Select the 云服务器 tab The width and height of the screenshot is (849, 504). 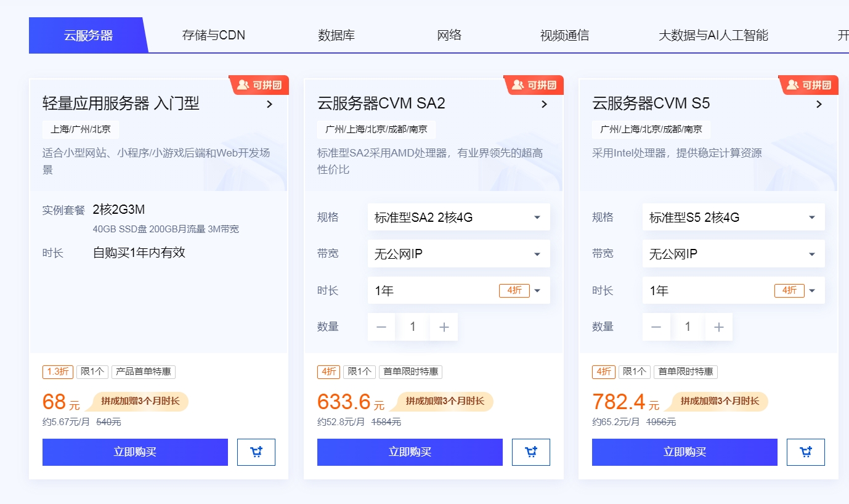pyautogui.click(x=89, y=35)
